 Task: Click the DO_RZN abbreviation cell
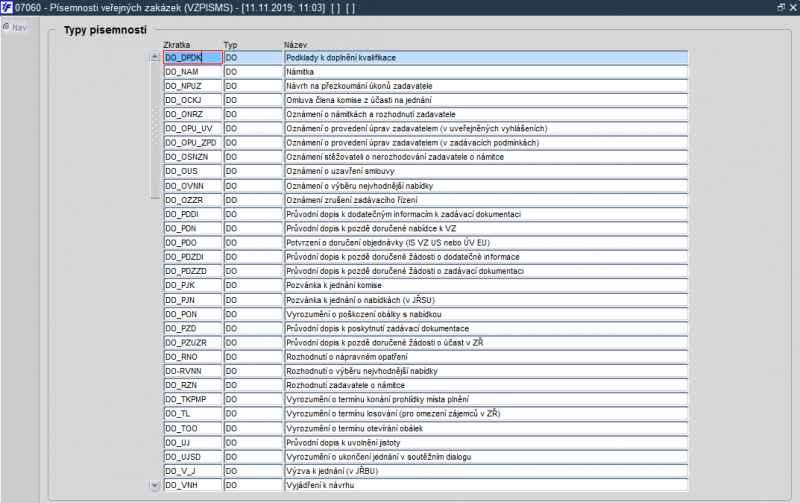[193, 385]
